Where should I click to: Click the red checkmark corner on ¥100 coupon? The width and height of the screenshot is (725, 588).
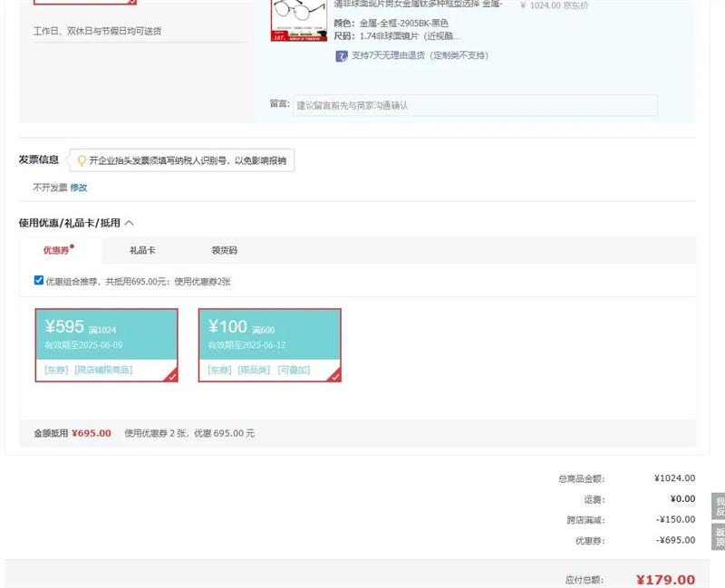(x=335, y=376)
